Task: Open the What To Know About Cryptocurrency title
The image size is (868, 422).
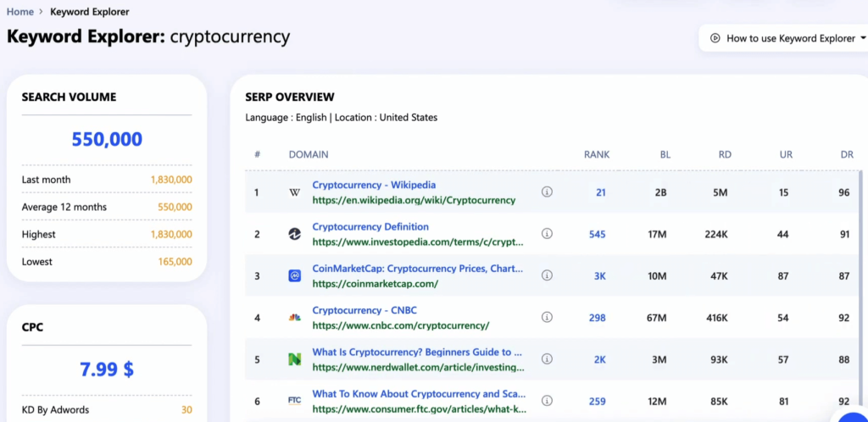Action: pyautogui.click(x=419, y=394)
